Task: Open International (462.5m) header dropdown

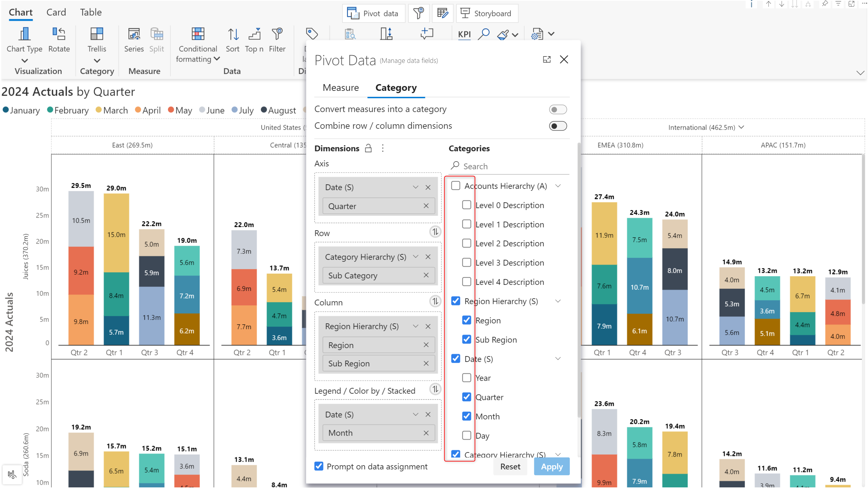Action: point(741,127)
